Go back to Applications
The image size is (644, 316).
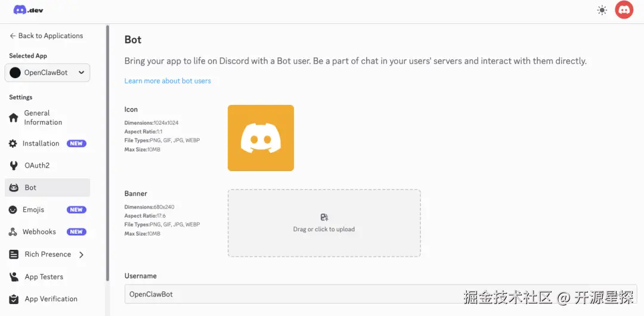click(47, 36)
